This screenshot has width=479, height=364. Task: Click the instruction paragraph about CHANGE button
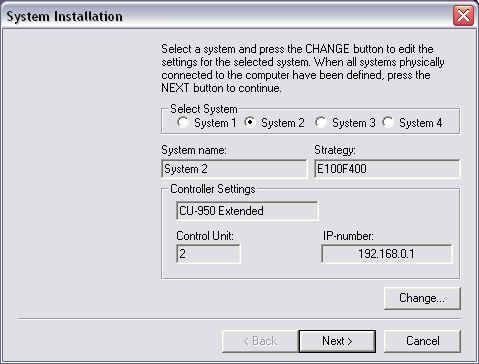coord(303,68)
